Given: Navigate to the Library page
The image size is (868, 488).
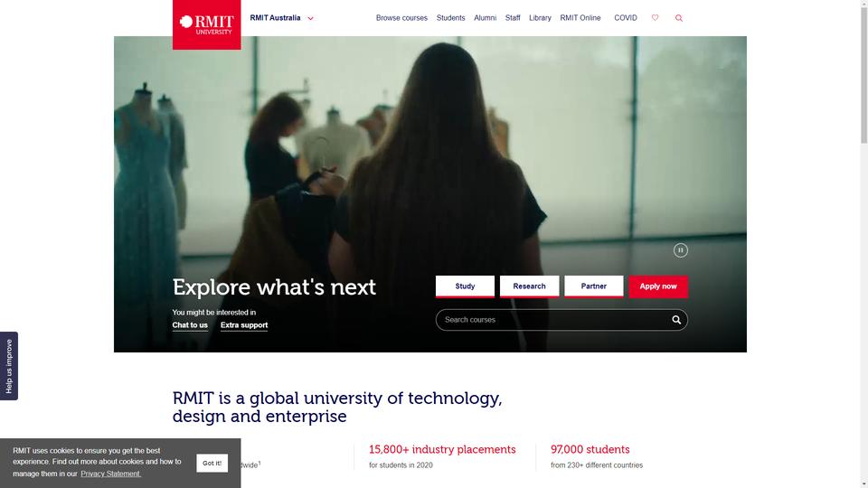Looking at the screenshot, I should tap(540, 18).
